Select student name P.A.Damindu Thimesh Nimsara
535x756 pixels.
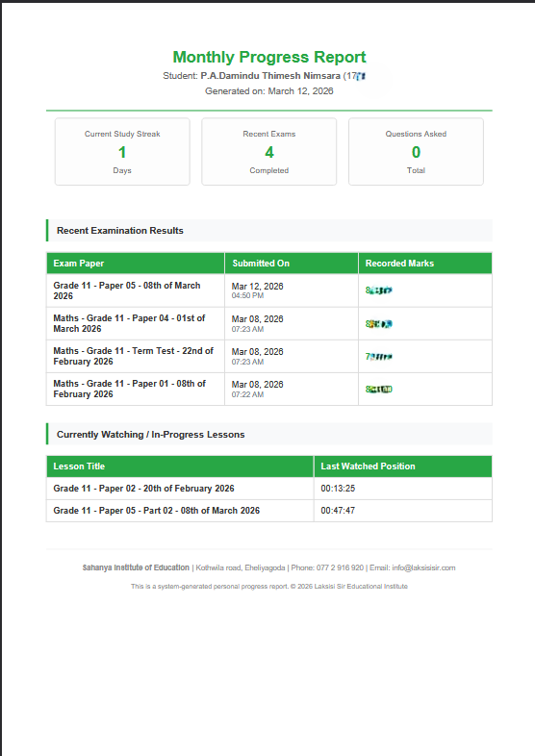point(270,76)
